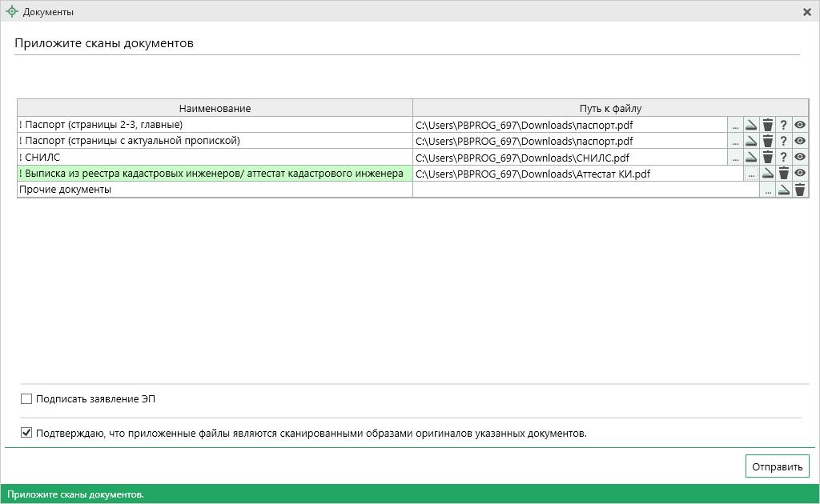Viewport: 820px width, 504px height.
Task: Open file browser for the СНИЛС row
Action: click(735, 157)
